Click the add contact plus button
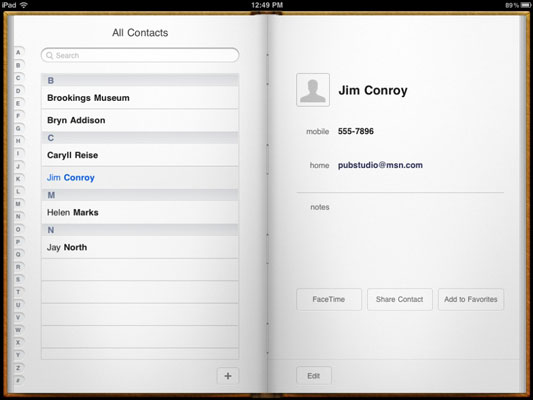533x400 pixels. point(228,376)
